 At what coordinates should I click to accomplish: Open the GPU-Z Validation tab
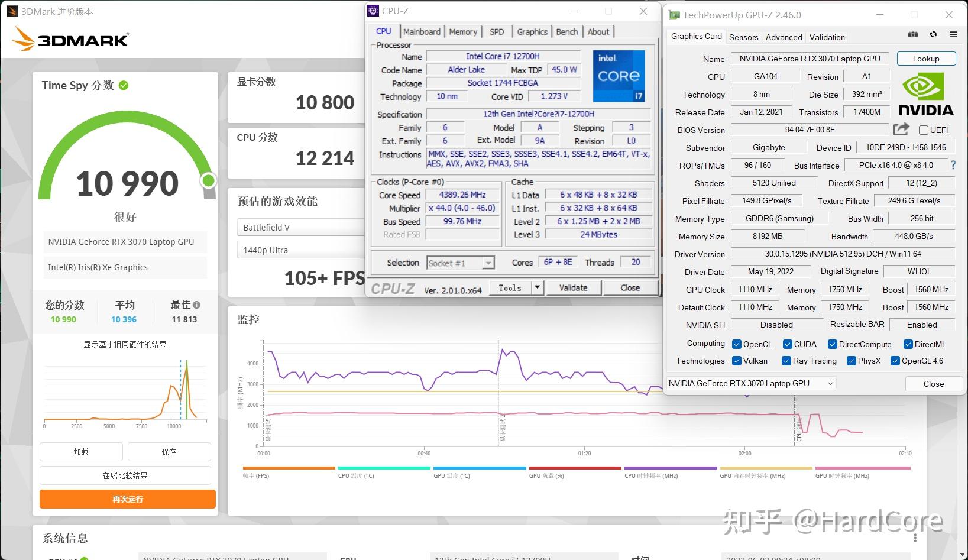click(827, 37)
